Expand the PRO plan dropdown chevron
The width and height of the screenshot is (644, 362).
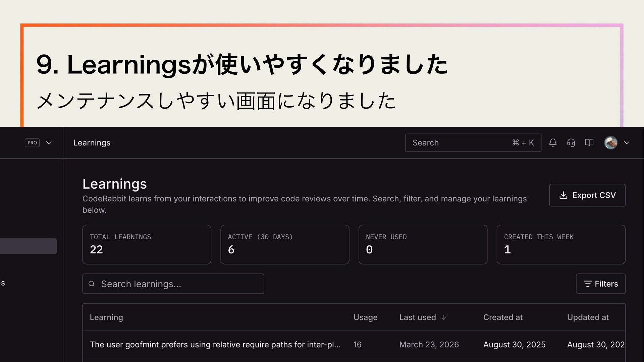(x=49, y=143)
